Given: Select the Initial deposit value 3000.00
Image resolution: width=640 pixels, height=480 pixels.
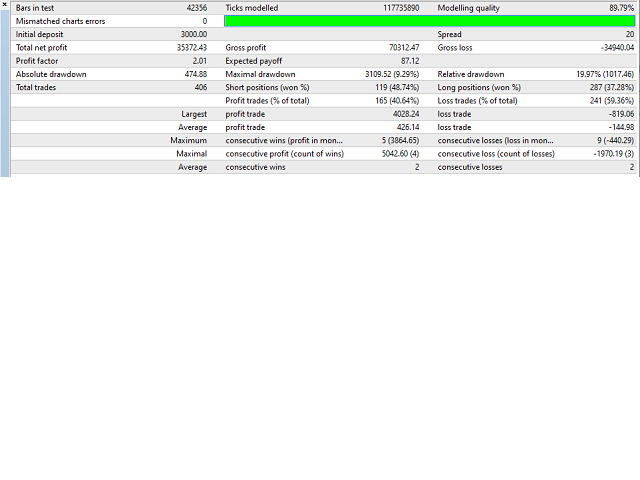Looking at the screenshot, I should pos(188,34).
